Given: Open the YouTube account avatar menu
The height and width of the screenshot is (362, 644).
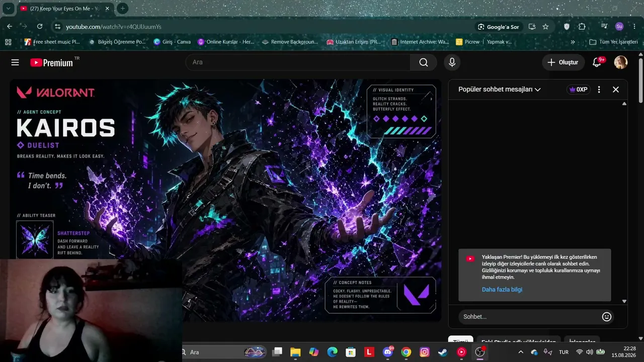Looking at the screenshot, I should pos(621,62).
